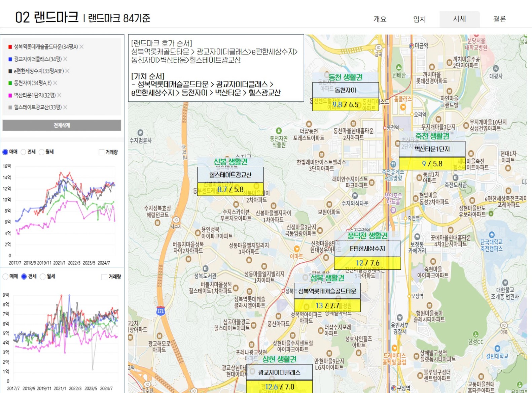Click the 이마트 store marker icon
The image size is (532, 393).
coord(296,249)
